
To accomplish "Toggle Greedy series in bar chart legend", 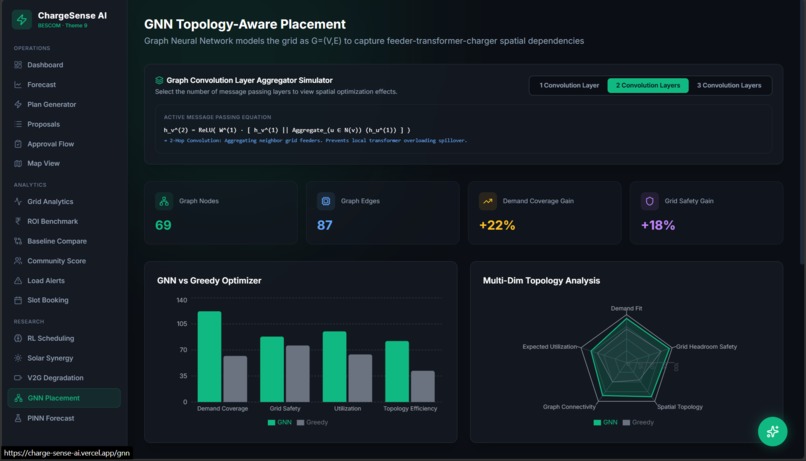I will coord(312,422).
